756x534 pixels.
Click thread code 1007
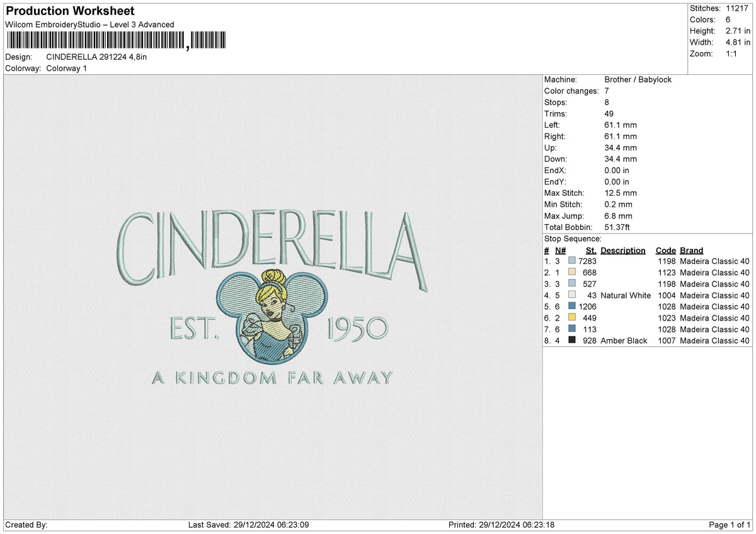pos(666,341)
